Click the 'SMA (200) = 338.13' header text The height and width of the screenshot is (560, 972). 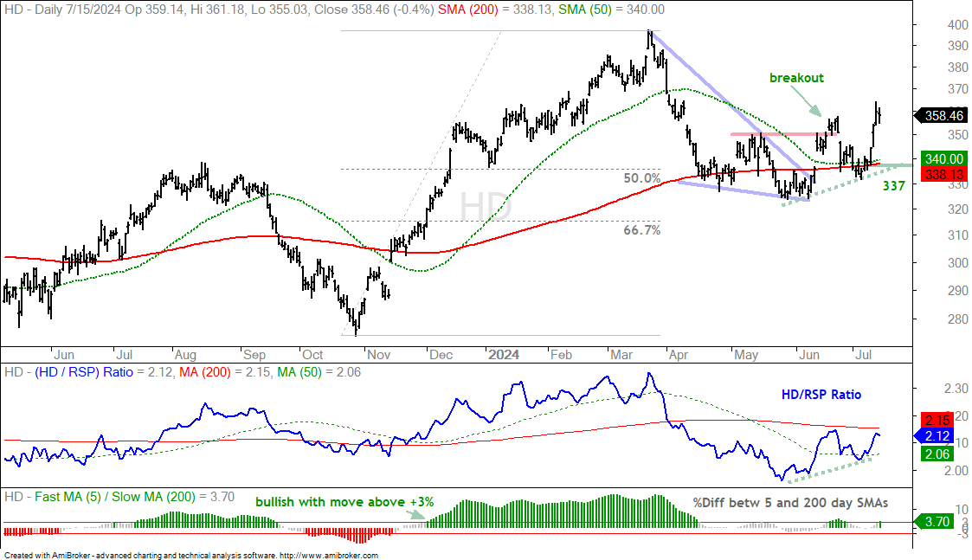(x=495, y=10)
